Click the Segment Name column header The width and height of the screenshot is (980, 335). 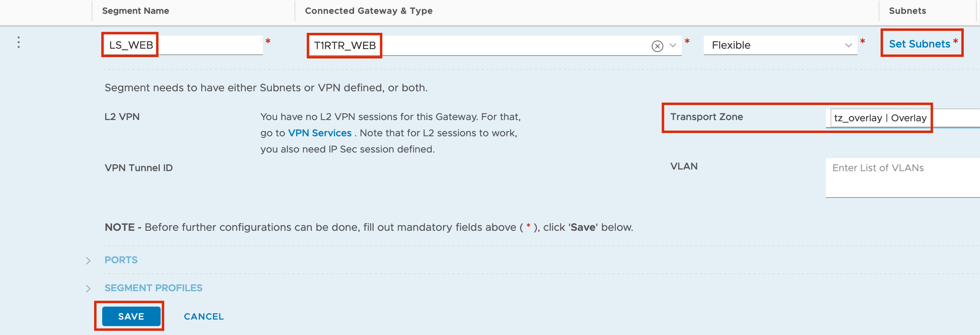click(135, 11)
